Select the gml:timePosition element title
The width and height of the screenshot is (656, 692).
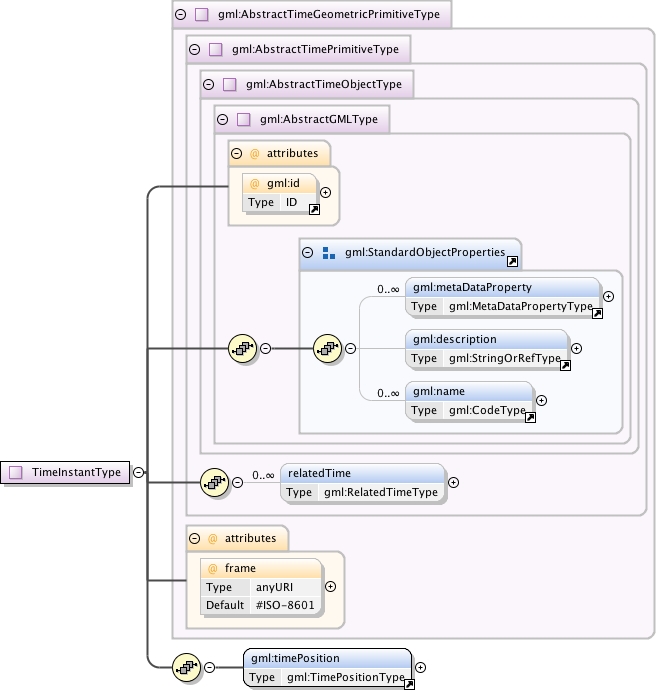[x=295, y=658]
